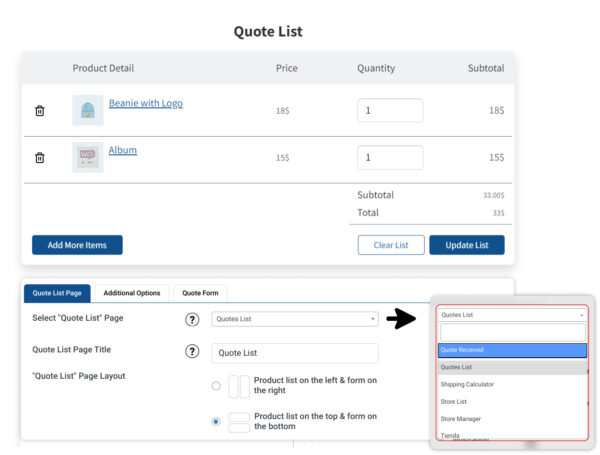Open the Album product thumbnail
The width and height of the screenshot is (600, 455).
pyautogui.click(x=88, y=157)
